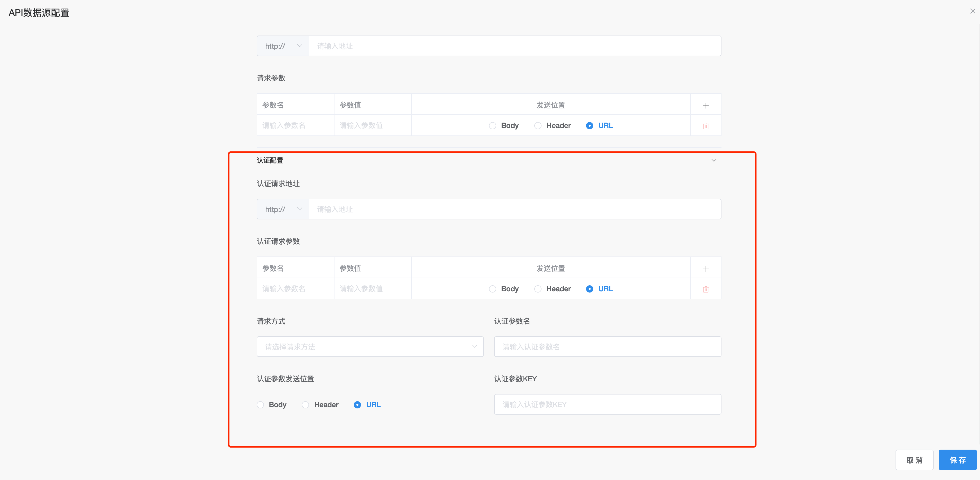Screen dimensions: 980x480
Task: Select Body in 请求参数 发送位置
Action: click(503, 125)
